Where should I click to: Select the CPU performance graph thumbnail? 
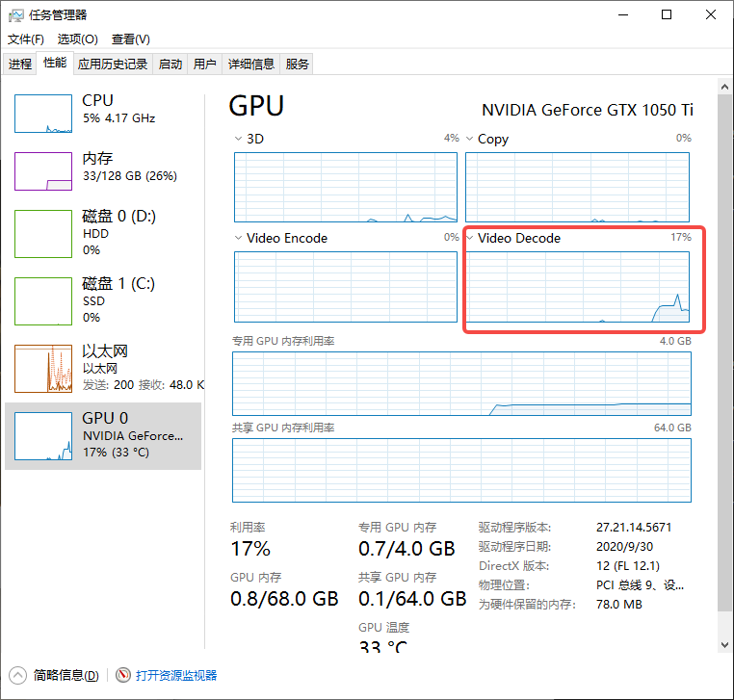(x=43, y=114)
